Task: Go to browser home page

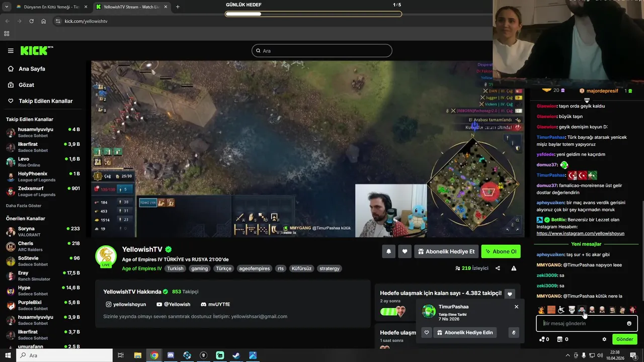Action: (x=44, y=21)
